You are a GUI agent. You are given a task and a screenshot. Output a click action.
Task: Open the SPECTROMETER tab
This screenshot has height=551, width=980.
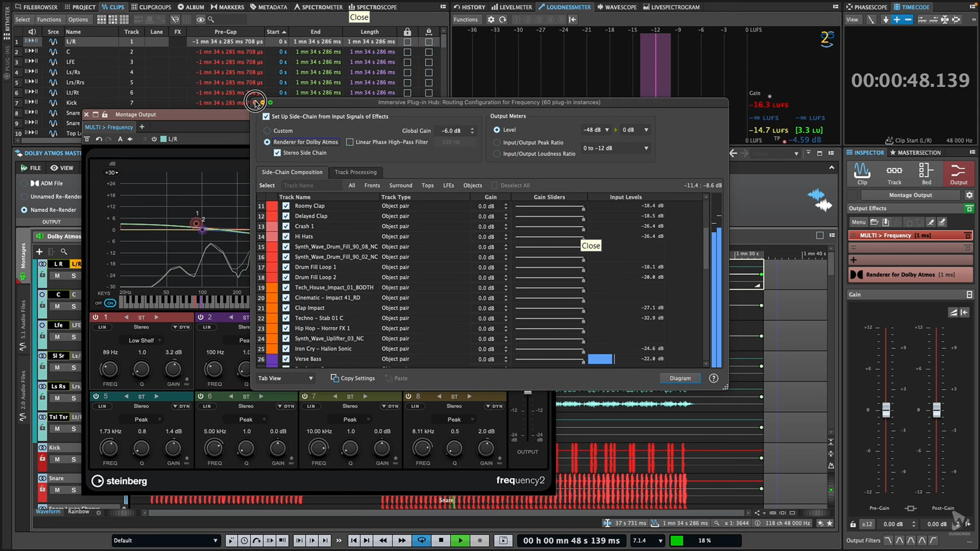pos(318,7)
